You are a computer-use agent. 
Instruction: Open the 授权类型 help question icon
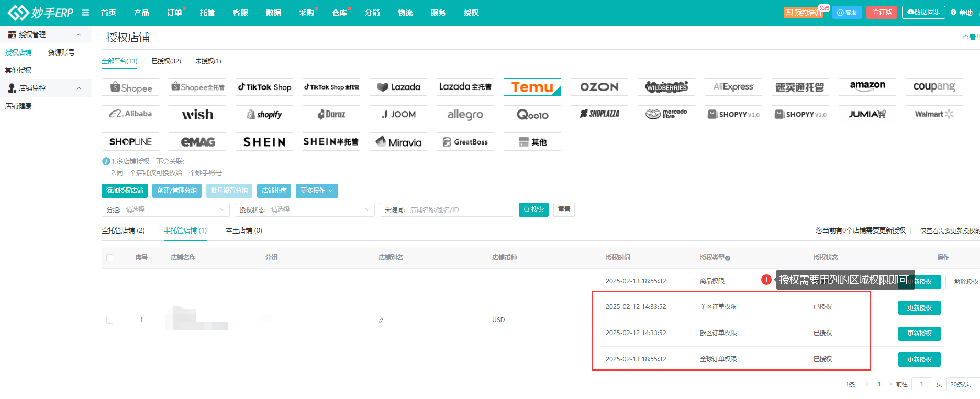728,258
